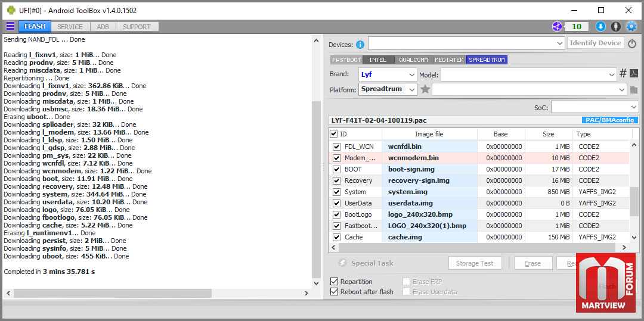Click the Special Task gear icon
The image size is (644, 321).
point(342,263)
